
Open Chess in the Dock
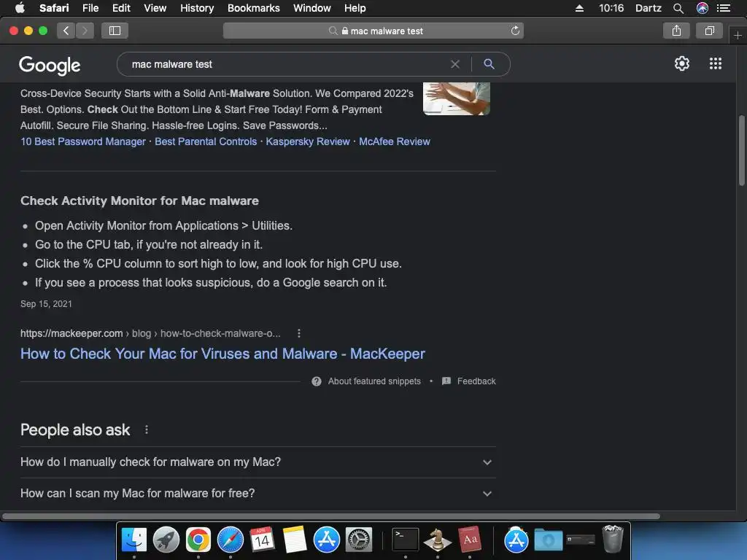point(438,540)
